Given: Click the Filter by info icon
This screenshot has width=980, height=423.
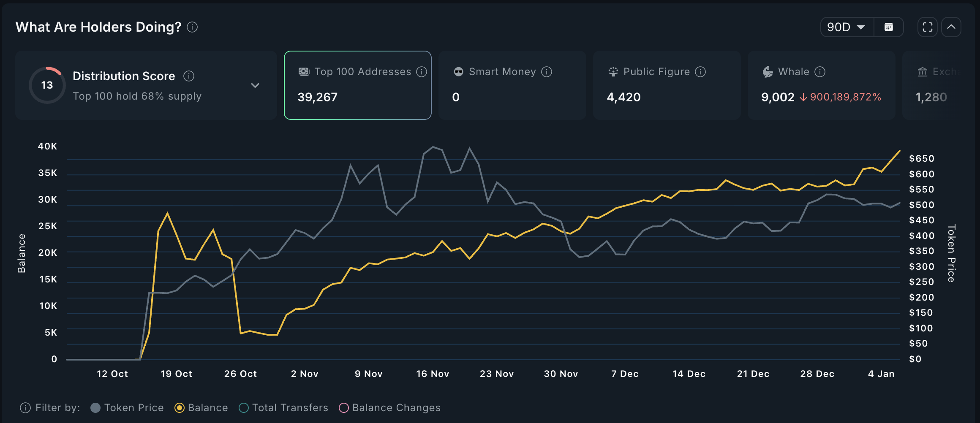Looking at the screenshot, I should coord(25,408).
